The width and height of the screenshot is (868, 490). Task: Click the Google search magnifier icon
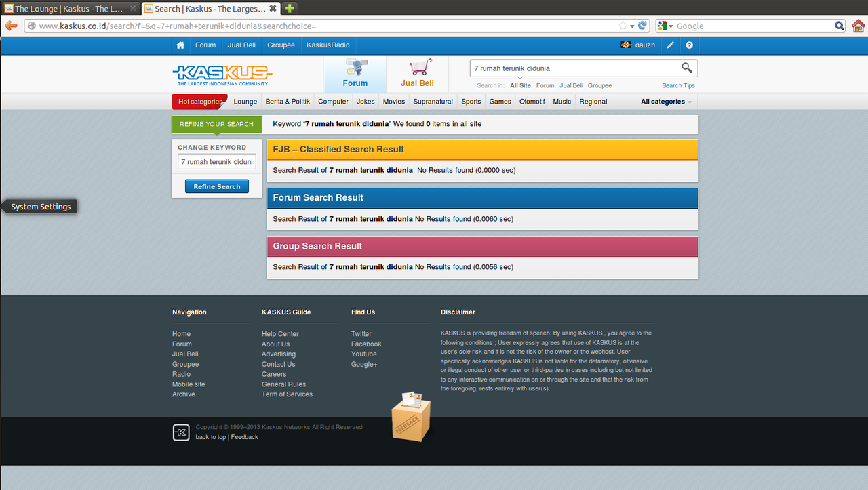840,26
